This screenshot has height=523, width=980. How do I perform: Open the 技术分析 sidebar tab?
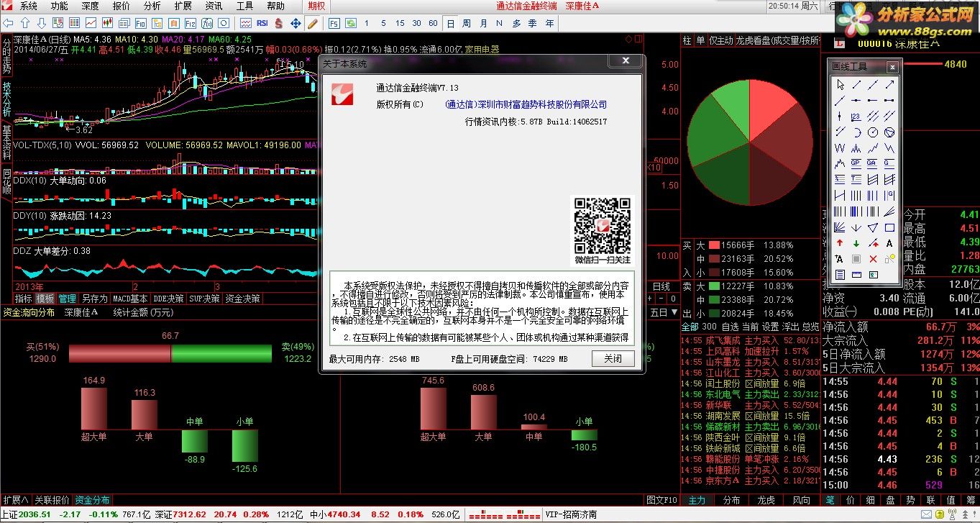click(x=6, y=99)
